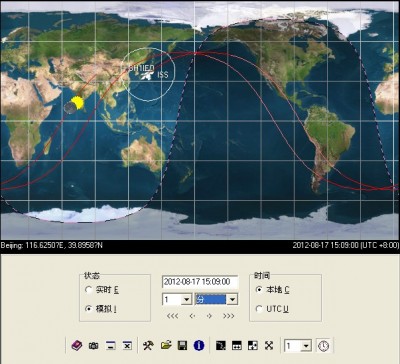Viewport: 400px width, 364px height.
Task: Click the floppy disk save icon
Action: click(182, 345)
